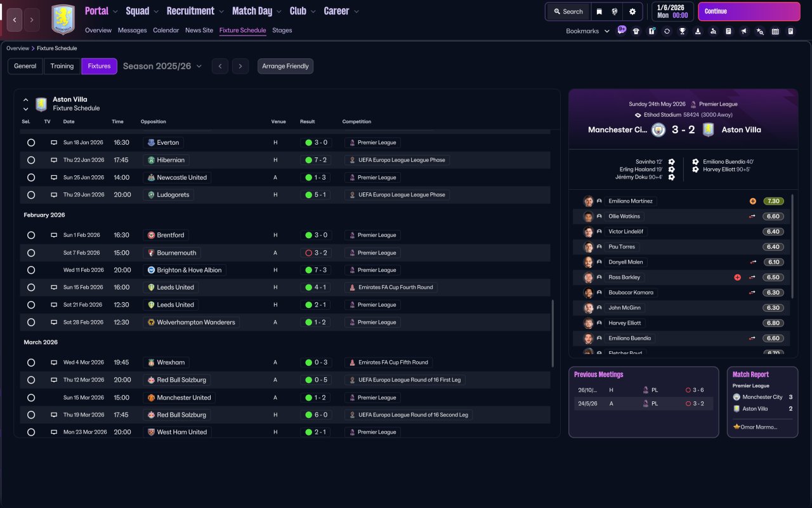This screenshot has width=812, height=508.
Task: Select the Newcastle United fixture radio button
Action: pos(31,178)
